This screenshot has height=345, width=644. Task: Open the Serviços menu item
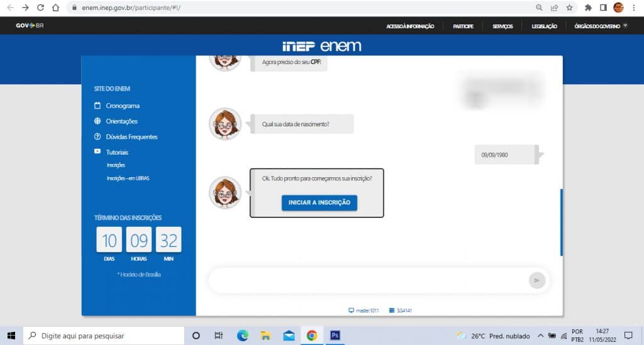pyautogui.click(x=502, y=26)
